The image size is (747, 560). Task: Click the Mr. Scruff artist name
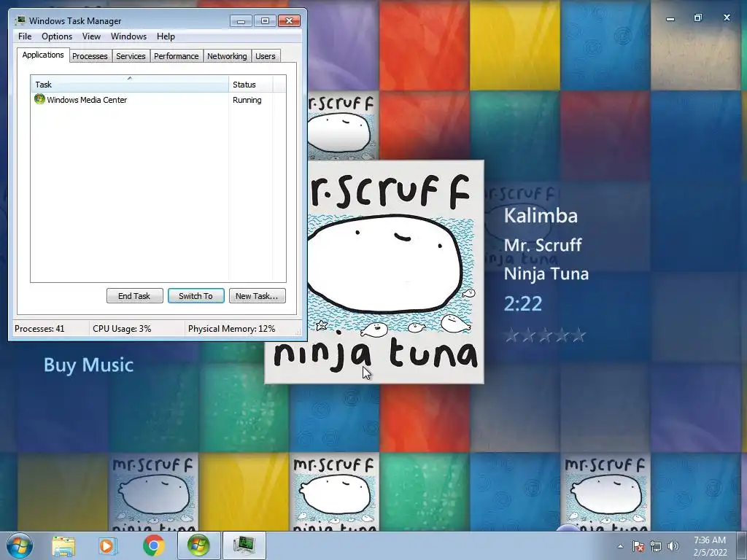pos(543,245)
